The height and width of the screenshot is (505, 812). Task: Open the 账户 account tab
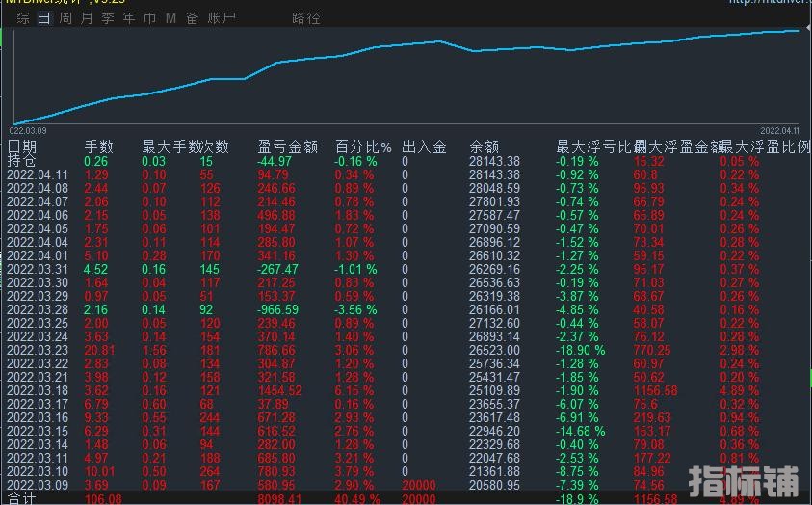click(222, 18)
